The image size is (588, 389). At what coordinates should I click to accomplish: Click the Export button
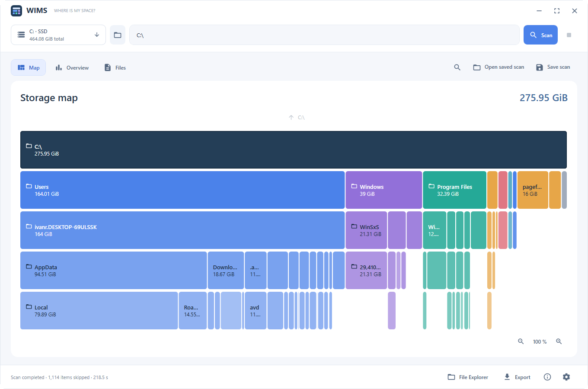click(517, 377)
